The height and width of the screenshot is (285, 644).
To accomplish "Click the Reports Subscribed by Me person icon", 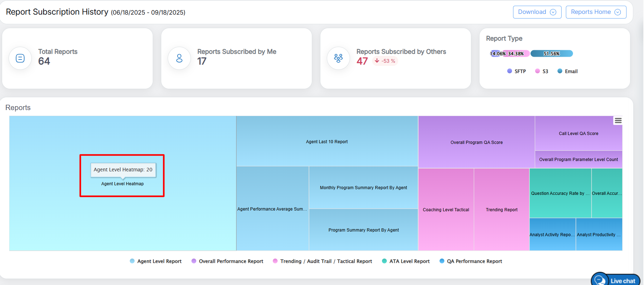I will point(179,58).
